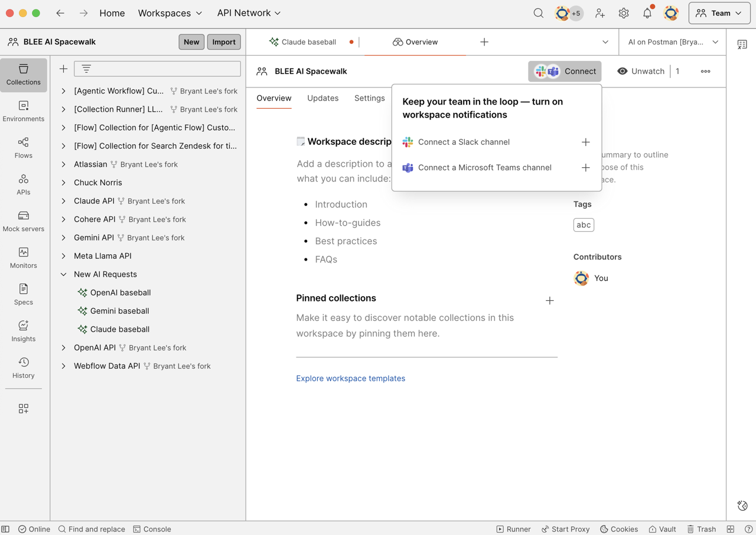Open the Vault from the status bar

[x=662, y=529]
